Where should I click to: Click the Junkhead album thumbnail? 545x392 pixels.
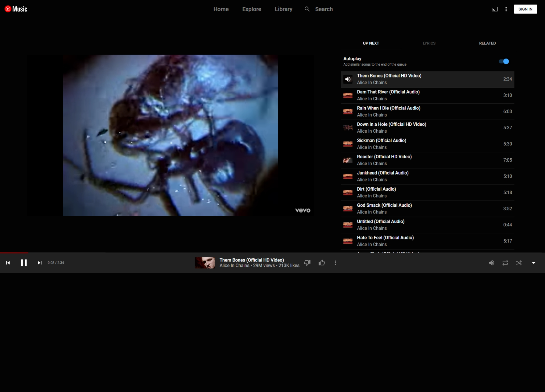click(x=348, y=176)
